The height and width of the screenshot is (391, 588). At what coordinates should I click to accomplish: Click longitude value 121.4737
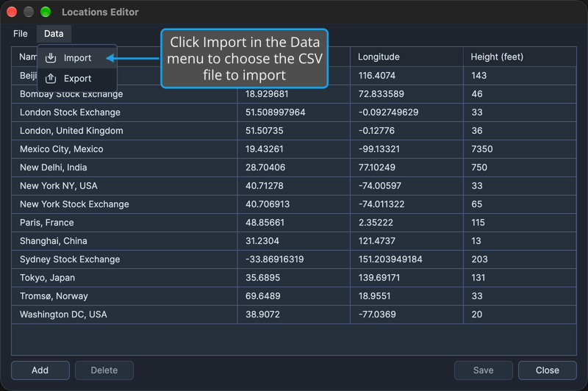pyautogui.click(x=377, y=241)
